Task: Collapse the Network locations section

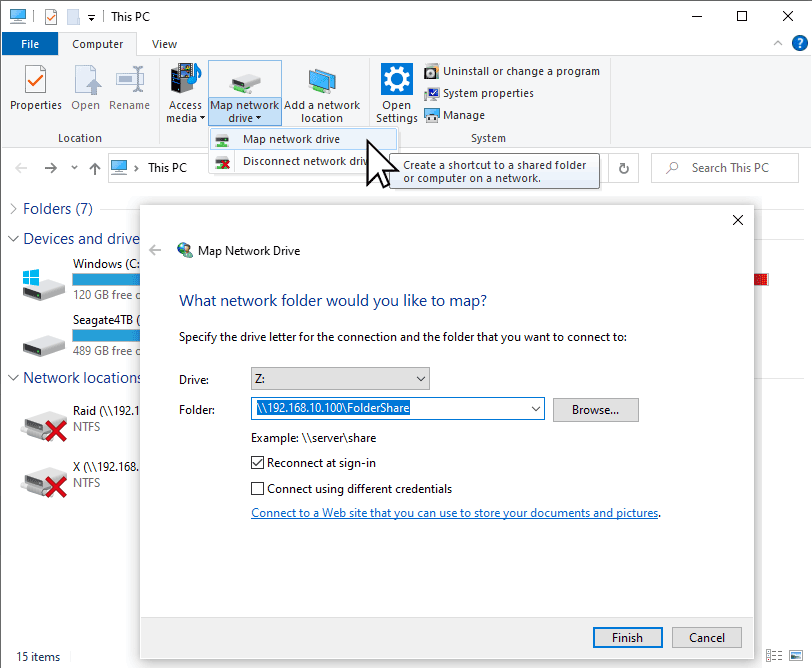Action: (x=13, y=378)
